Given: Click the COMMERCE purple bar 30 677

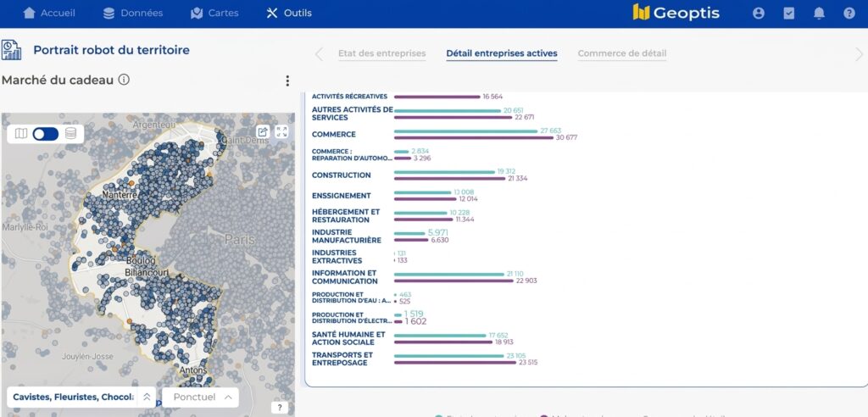Looking at the screenshot, I should tap(474, 138).
